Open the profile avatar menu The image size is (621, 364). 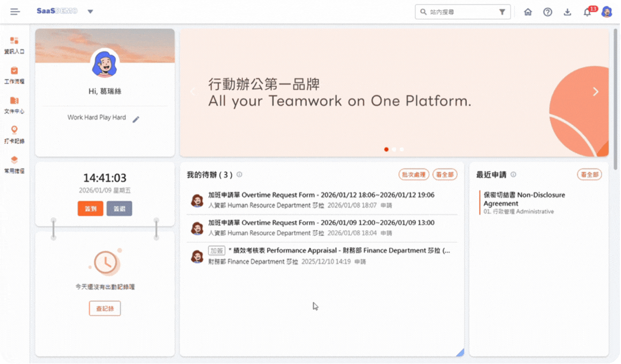coord(607,12)
